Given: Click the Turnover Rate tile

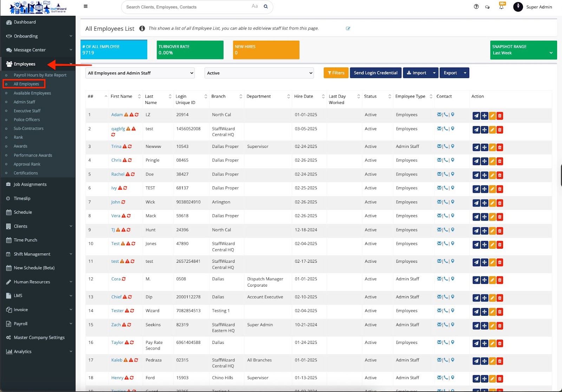Looking at the screenshot, I should (x=190, y=50).
